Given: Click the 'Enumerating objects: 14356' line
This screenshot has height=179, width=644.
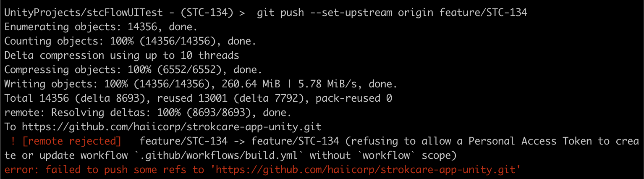Looking at the screenshot, I should pyautogui.click(x=100, y=28).
